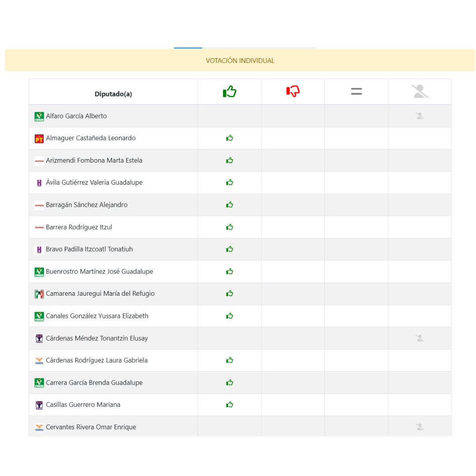
Task: Click the Futuro logo beside Casillas Guerrero Mariana
Action: [39, 405]
